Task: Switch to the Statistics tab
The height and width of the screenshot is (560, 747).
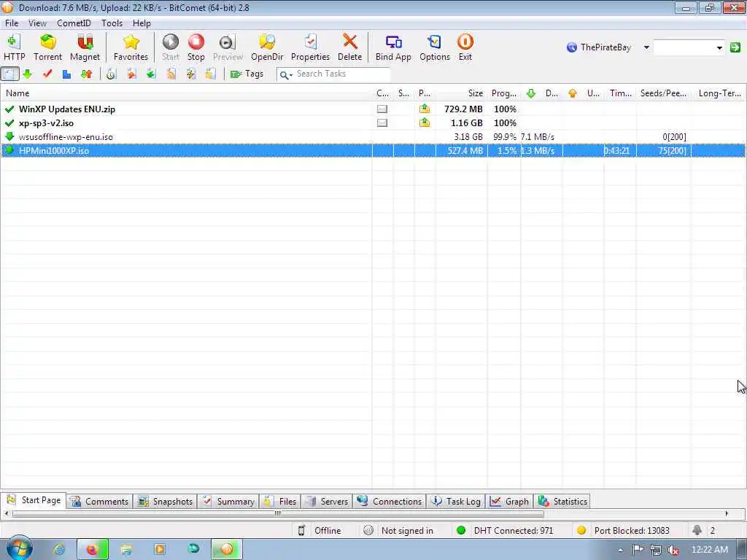Action: point(562,502)
